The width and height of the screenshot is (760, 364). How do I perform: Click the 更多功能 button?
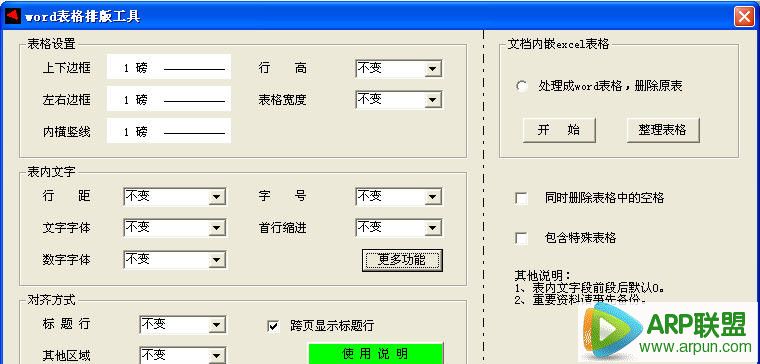[402, 260]
